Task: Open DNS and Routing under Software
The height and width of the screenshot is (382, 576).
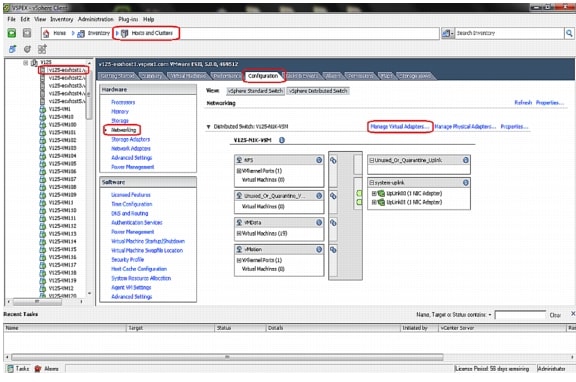Action: (129, 213)
